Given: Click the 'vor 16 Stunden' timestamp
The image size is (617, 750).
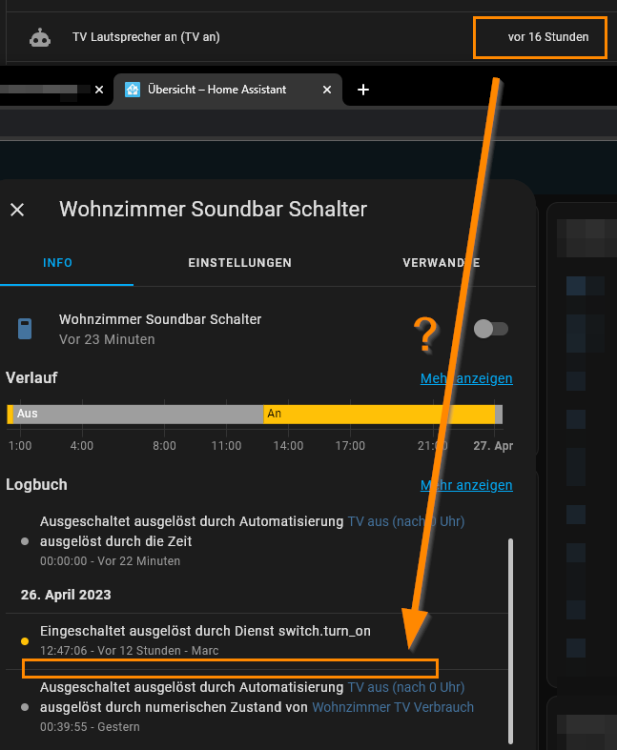Looking at the screenshot, I should [548, 37].
